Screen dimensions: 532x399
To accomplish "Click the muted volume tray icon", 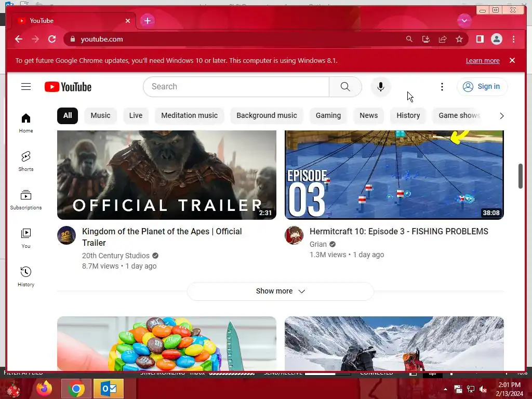I will 483,389.
